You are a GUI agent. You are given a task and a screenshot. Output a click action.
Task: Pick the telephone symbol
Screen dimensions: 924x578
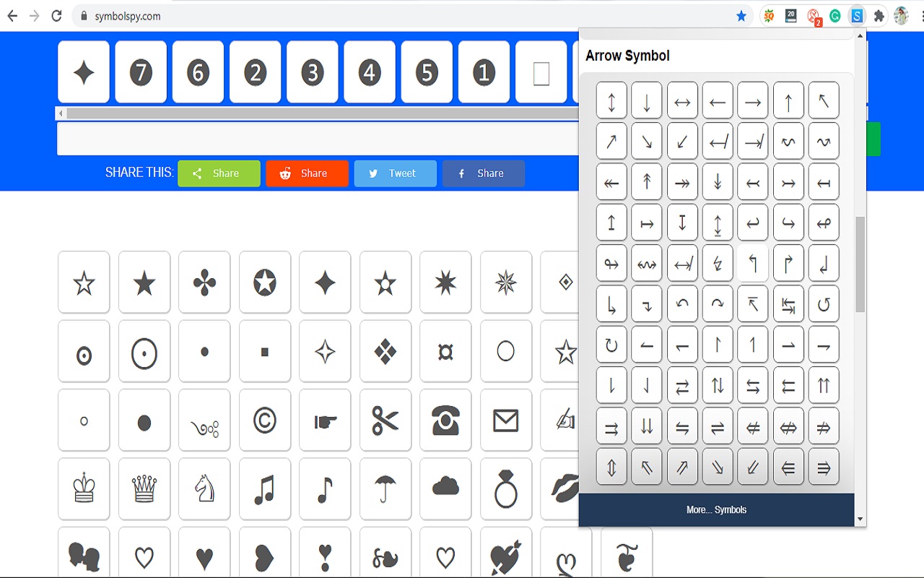[445, 420]
